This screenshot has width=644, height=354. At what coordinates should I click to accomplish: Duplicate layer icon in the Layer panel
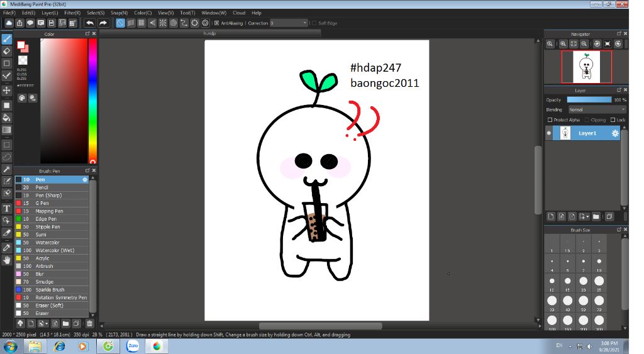pos(609,216)
